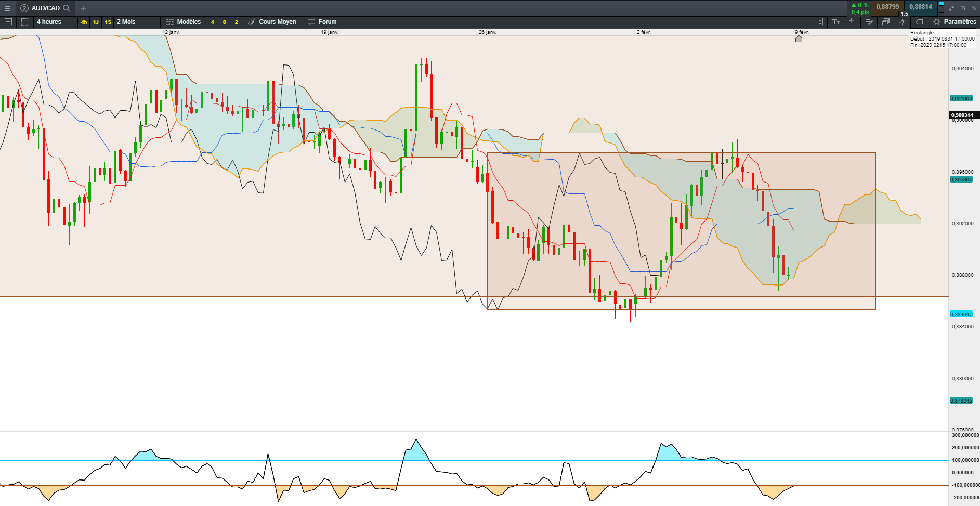The height and width of the screenshot is (506, 980).
Task: Click the 0,884947 price level label
Action: point(961,314)
